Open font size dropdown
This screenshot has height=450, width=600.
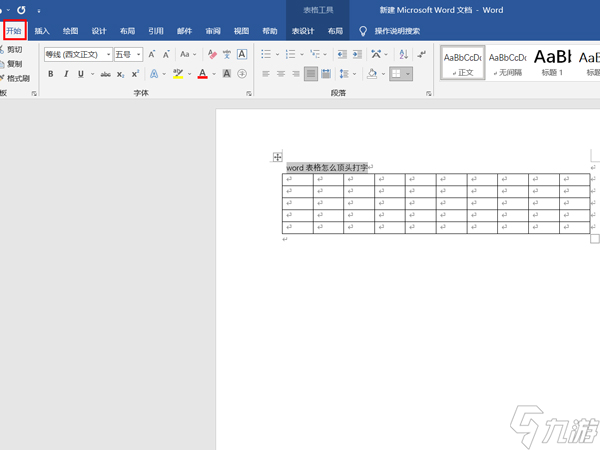point(139,54)
